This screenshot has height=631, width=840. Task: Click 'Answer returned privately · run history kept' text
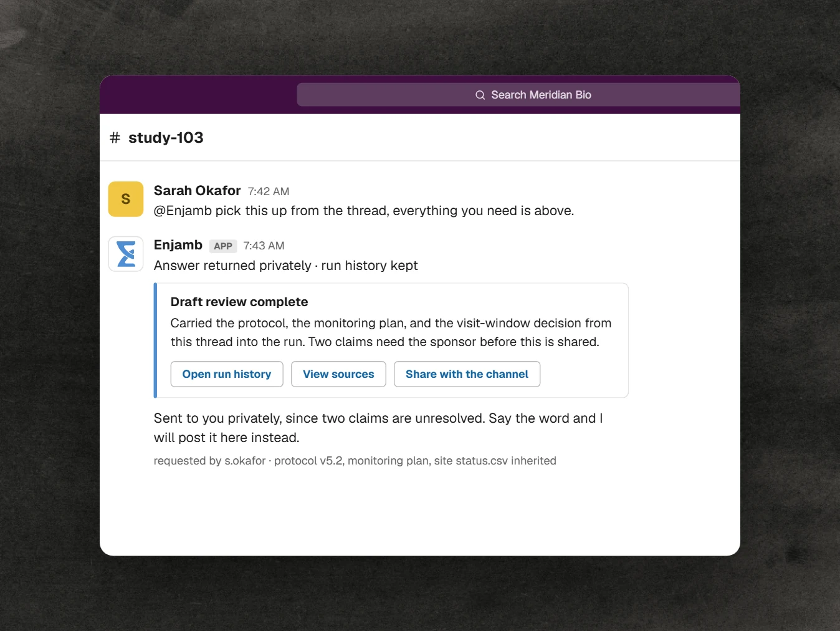click(x=286, y=266)
